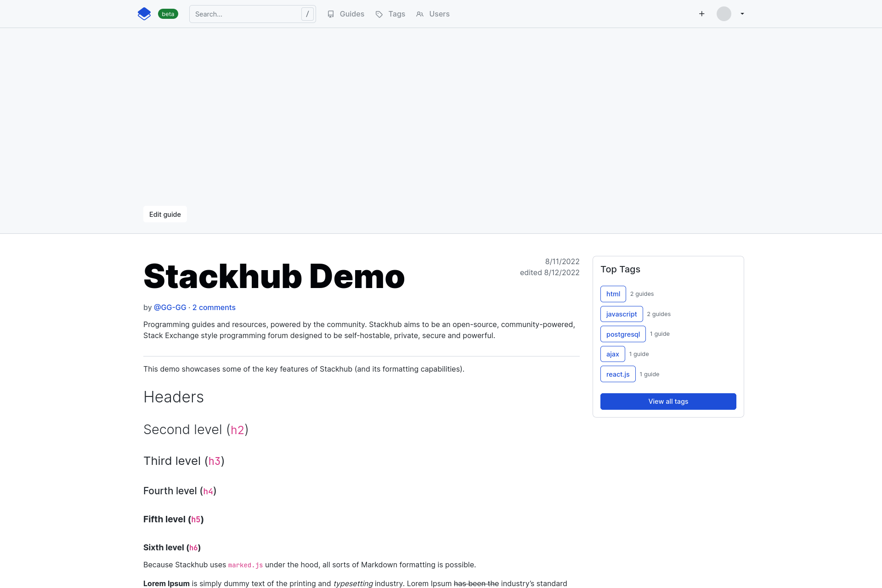Select the postgresql tag
882x588 pixels.
(622, 334)
